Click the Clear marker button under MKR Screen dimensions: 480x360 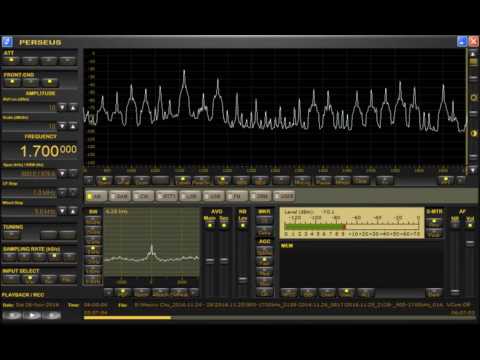(x=264, y=232)
